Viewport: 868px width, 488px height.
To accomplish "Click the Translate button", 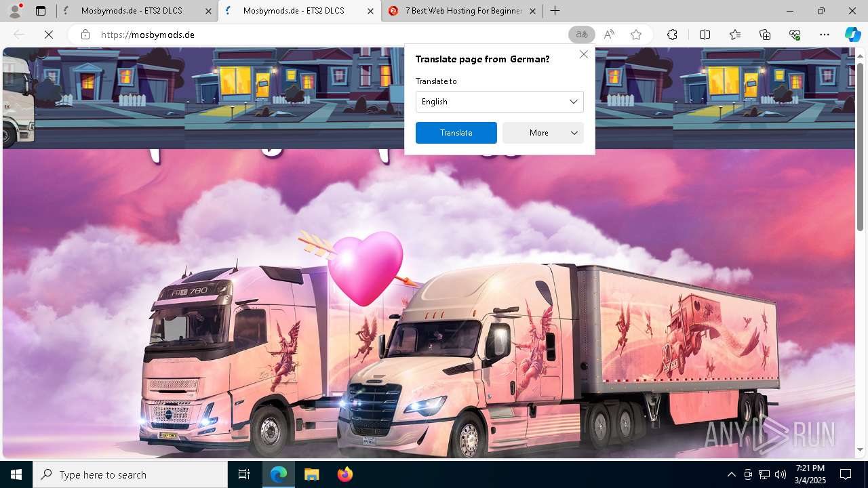I will (x=456, y=133).
